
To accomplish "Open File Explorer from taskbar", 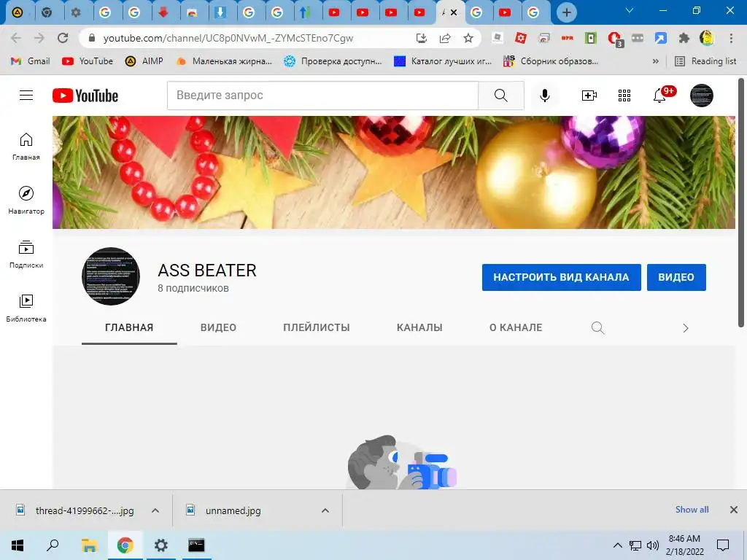I will (x=88, y=545).
